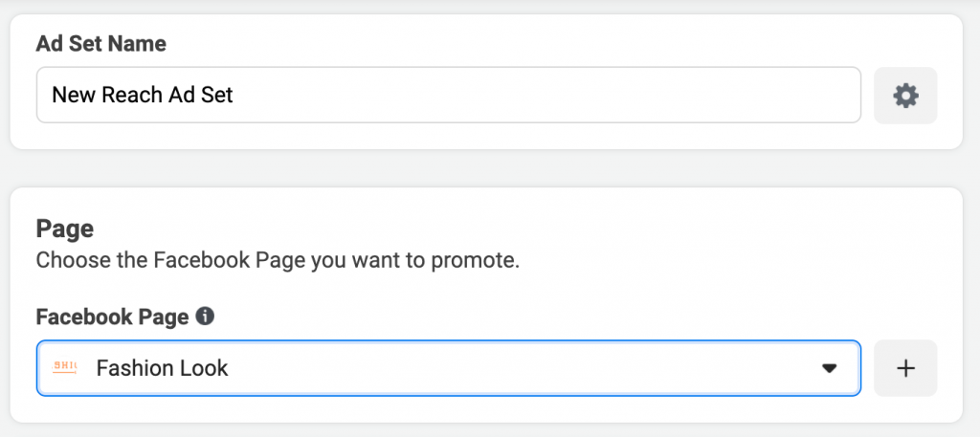This screenshot has height=437, width=980.
Task: Place cursor after 'Set' in the name field
Action: click(x=234, y=96)
